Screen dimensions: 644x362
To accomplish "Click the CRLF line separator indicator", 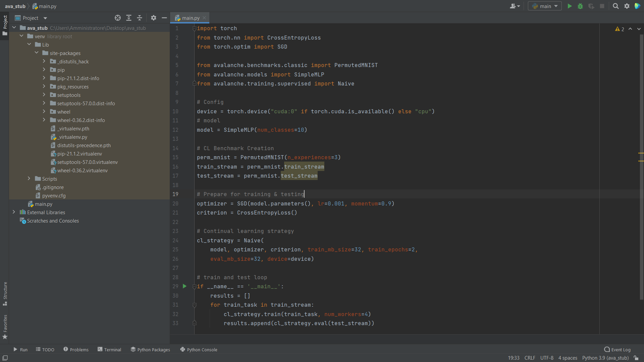I will click(530, 358).
